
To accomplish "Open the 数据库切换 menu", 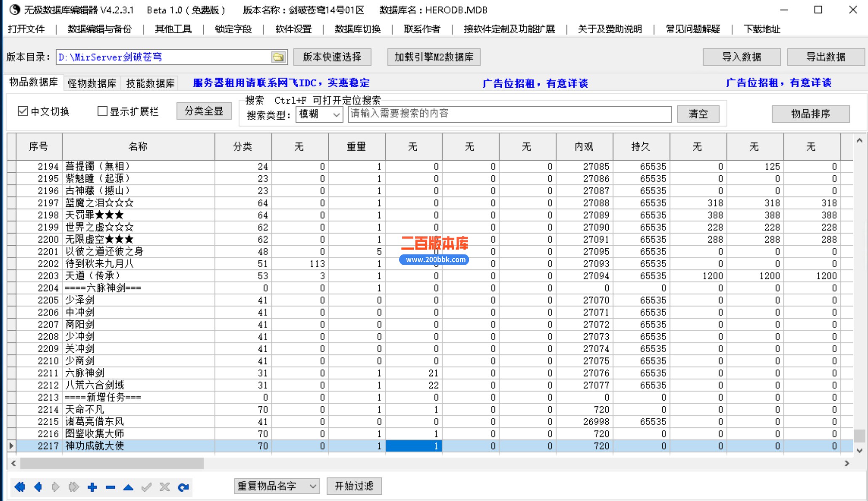I will tap(357, 29).
